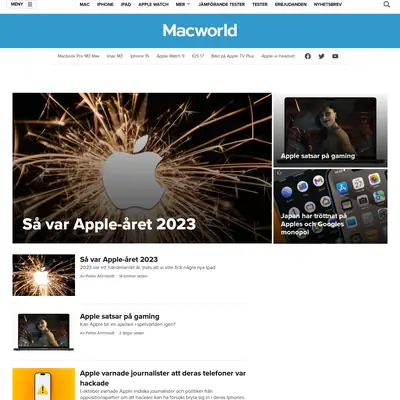Screen dimensions: 400x400
Task: Open TESTER navigation item
Action: (260, 4)
